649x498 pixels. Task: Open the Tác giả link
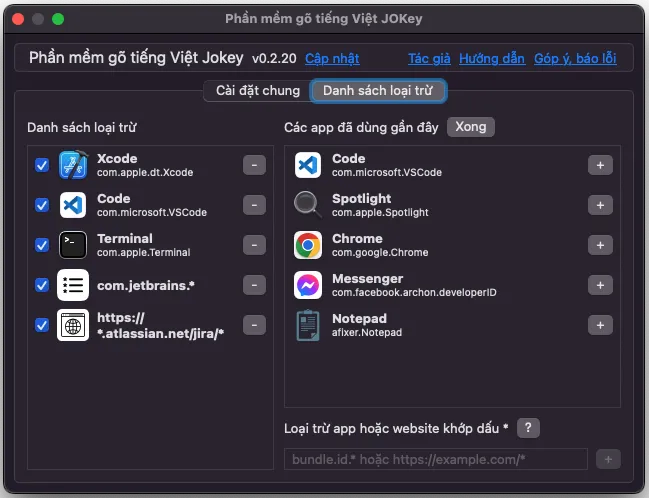tap(429, 58)
